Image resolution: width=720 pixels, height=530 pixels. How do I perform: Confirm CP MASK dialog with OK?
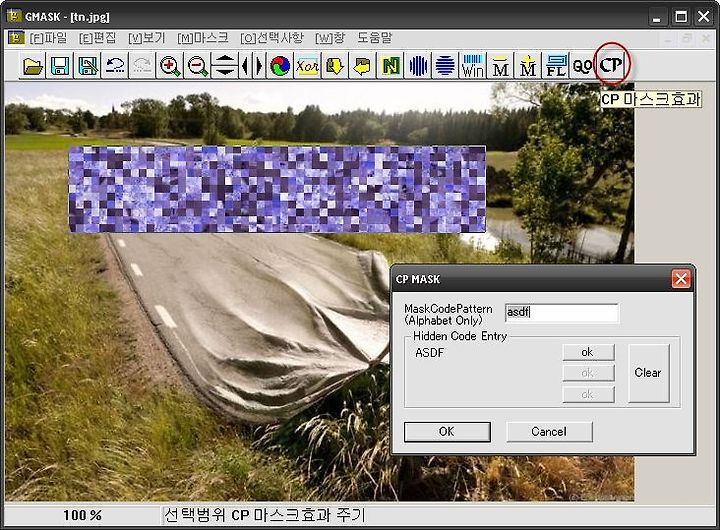[447, 432]
